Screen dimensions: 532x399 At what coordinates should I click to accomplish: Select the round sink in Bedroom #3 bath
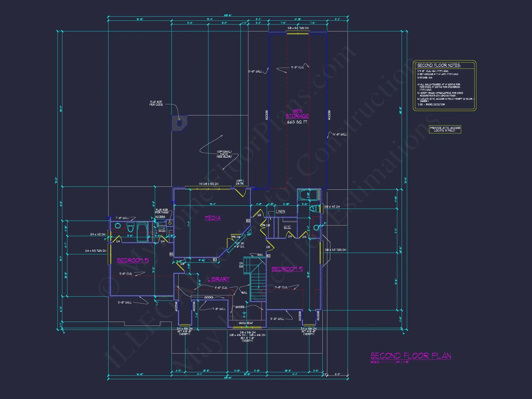click(x=118, y=226)
